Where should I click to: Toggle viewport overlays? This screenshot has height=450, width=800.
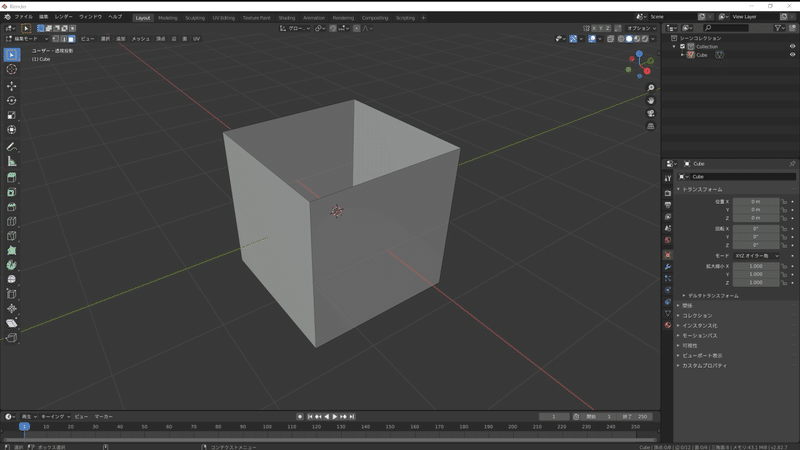592,39
